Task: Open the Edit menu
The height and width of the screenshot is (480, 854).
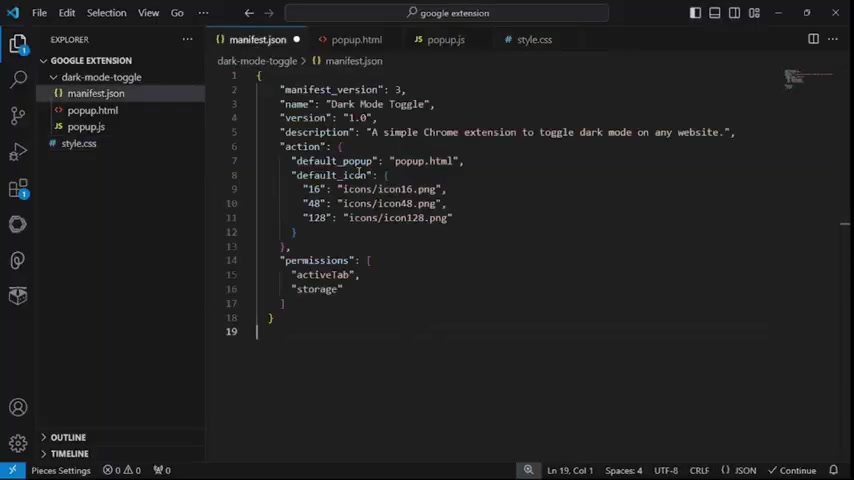Action: pos(67,13)
